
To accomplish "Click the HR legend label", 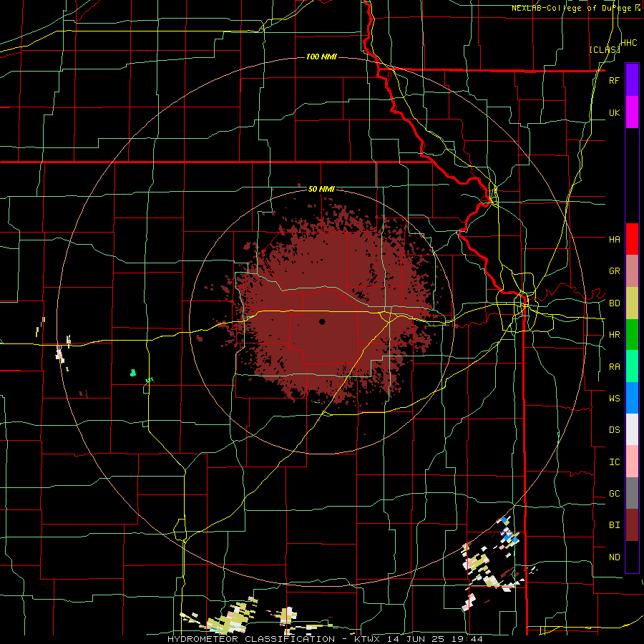I will pyautogui.click(x=614, y=335).
